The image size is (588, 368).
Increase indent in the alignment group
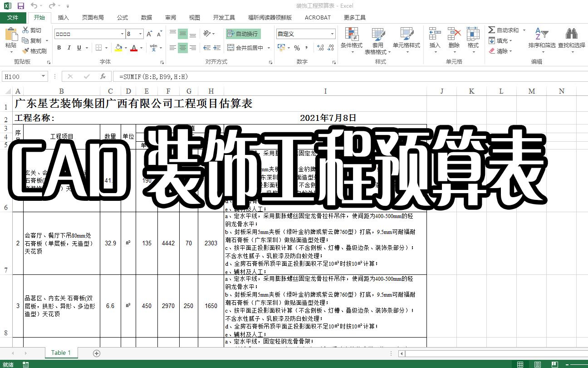pos(217,48)
